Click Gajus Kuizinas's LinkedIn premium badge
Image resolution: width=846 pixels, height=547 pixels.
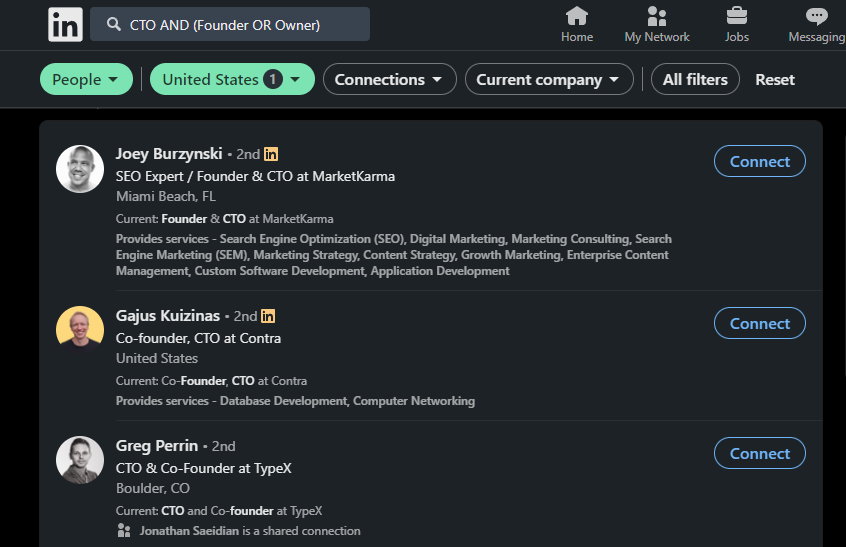pos(268,316)
